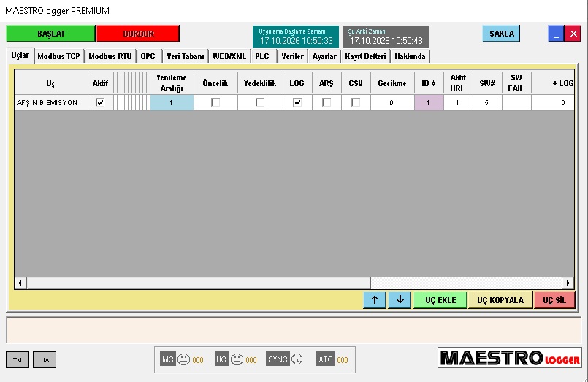Enable Öncelik checkbox for AFŞİN B EMİSYON
Viewport: 588px width, 382px height.
click(215, 102)
